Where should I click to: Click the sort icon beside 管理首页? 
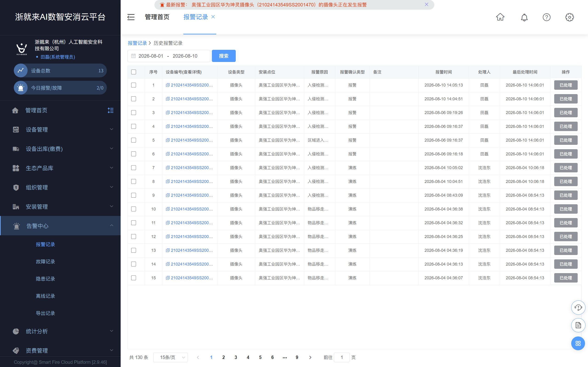click(x=111, y=110)
